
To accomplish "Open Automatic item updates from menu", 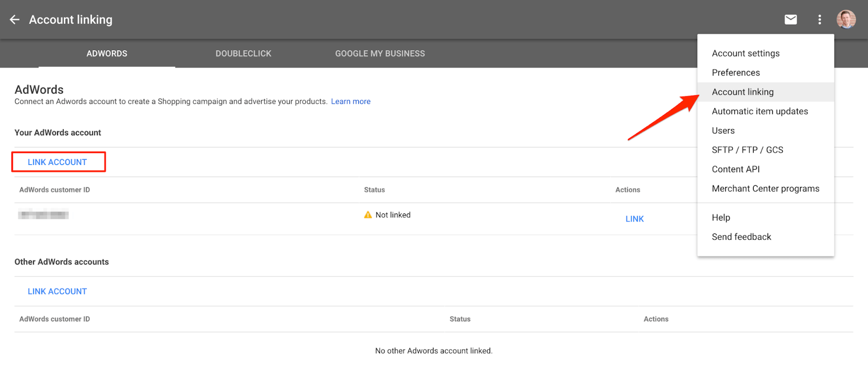I will pos(759,112).
